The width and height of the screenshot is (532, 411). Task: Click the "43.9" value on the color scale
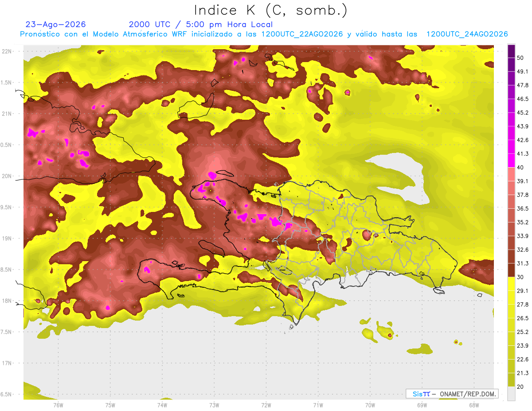coord(523,126)
